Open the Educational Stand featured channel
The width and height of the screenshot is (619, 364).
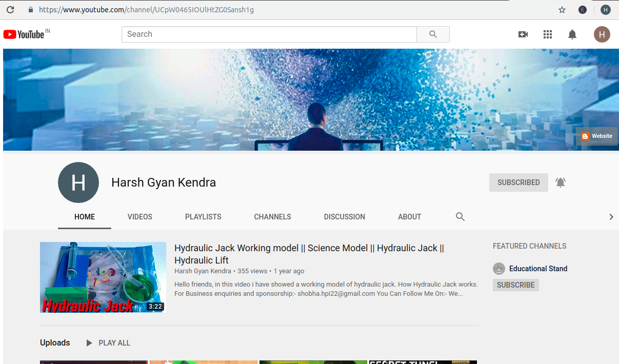[x=538, y=269]
